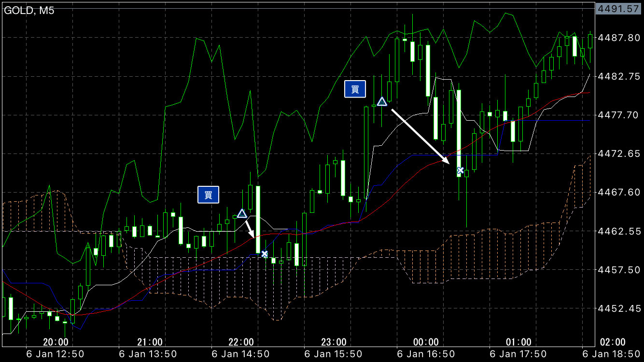Click the GOLD, M5 chart title
The image size is (644, 362).
pos(29,11)
